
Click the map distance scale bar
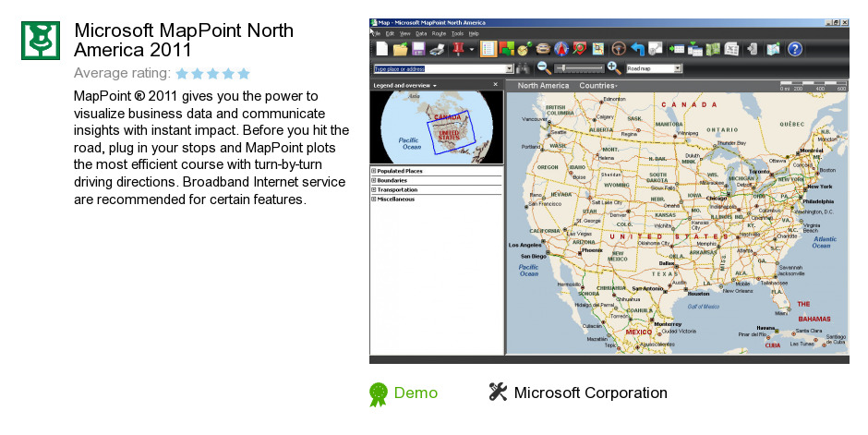(x=814, y=86)
